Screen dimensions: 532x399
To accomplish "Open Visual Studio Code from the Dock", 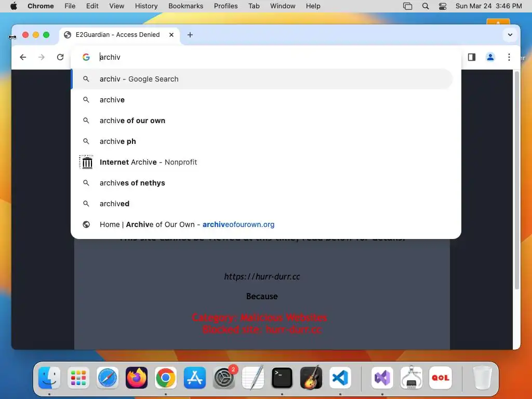I will click(340, 378).
